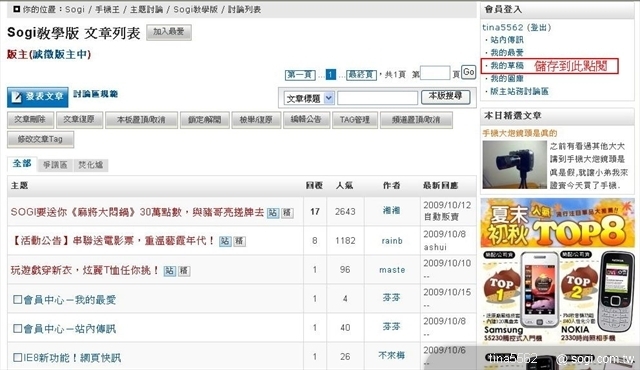This screenshot has width=640, height=370.
Task: Click the Sogi教學版 breadcrumb link
Action: click(x=196, y=9)
